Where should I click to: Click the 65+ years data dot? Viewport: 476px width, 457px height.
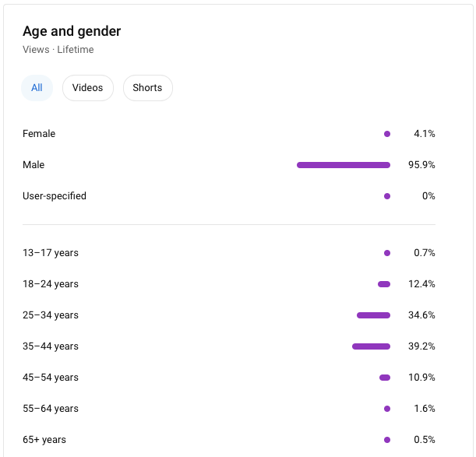pyautogui.click(x=387, y=440)
